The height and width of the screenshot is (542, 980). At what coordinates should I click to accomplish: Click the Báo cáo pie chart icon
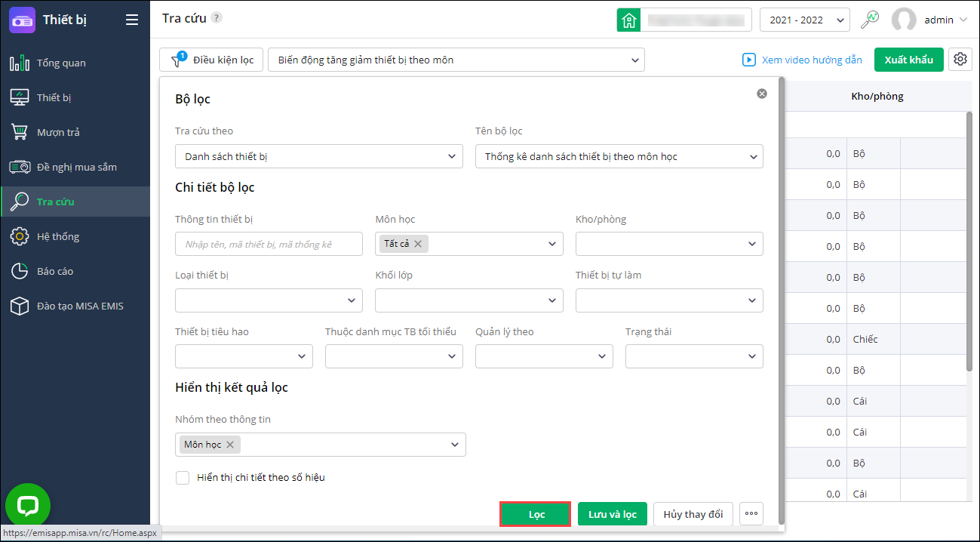click(20, 271)
